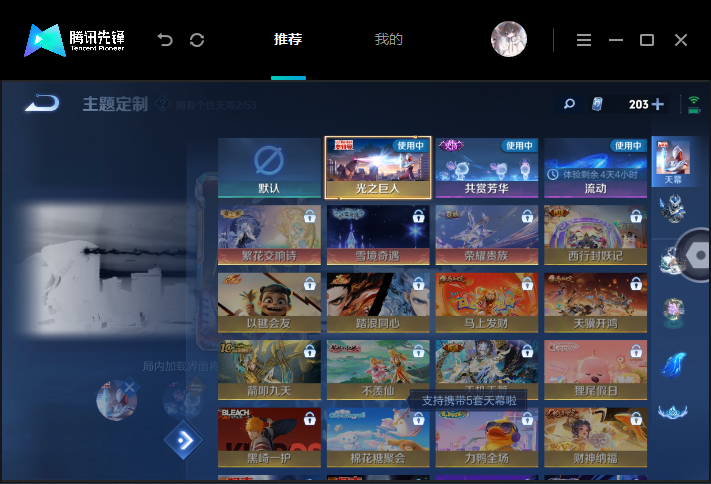
Task: Select the 天幕 sidebar category
Action: [673, 161]
